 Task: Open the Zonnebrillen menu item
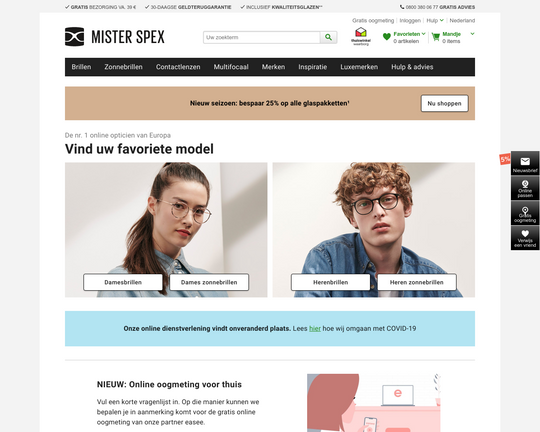pos(123,67)
